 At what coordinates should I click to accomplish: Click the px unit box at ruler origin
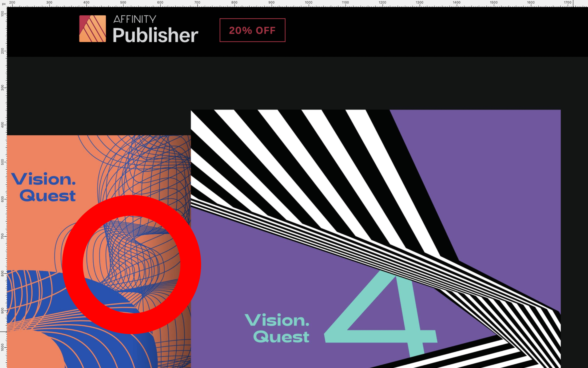pyautogui.click(x=3, y=3)
